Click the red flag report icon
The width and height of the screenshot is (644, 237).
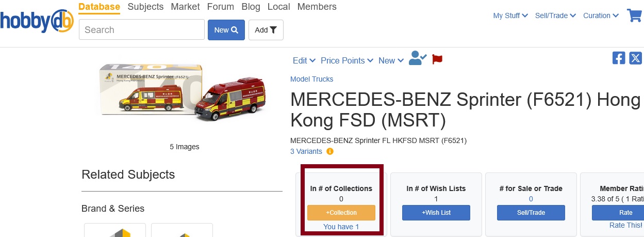click(437, 59)
